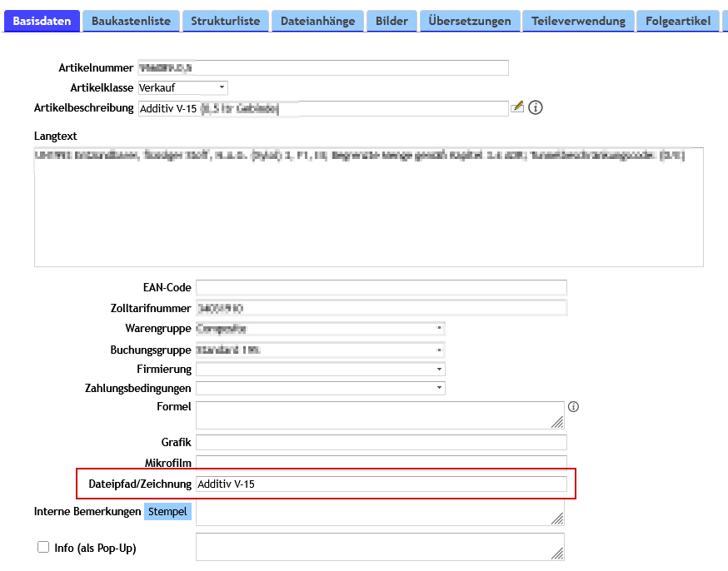Click the info icon beside Formel field
The width and height of the screenshot is (728, 571).
tap(573, 407)
